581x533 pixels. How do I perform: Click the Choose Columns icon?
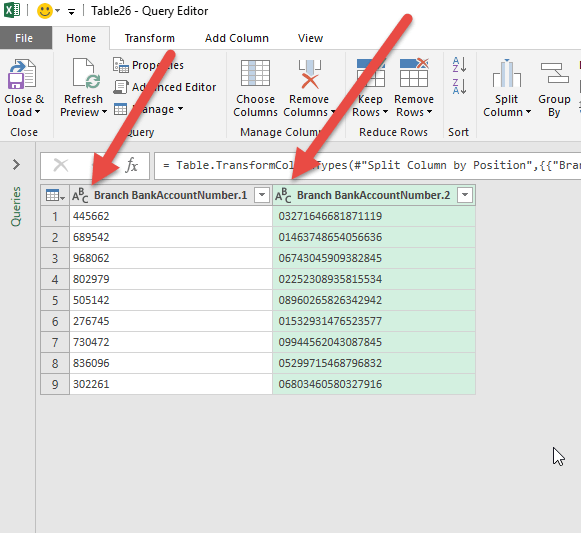255,73
